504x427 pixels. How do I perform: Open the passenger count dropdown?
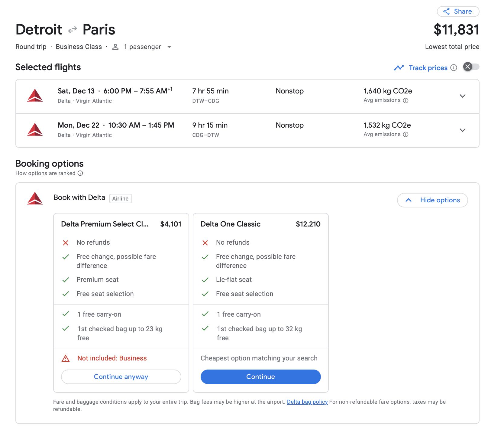click(169, 47)
